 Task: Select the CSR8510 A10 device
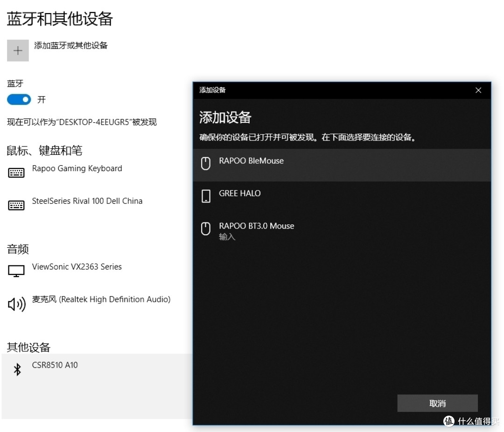click(97, 386)
